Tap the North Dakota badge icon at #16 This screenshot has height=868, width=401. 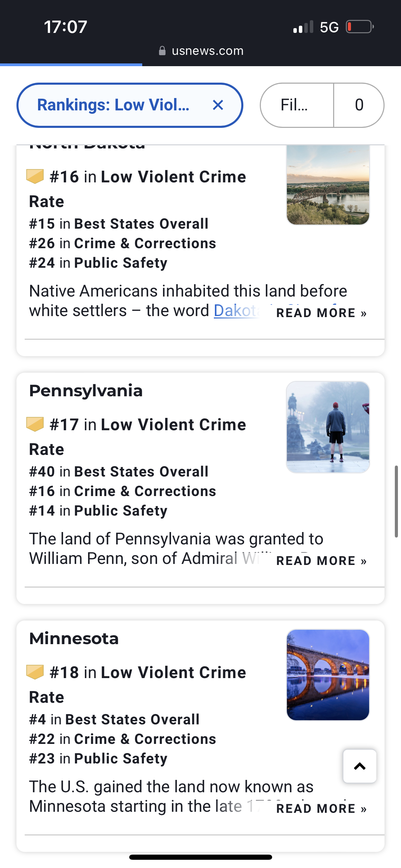(35, 176)
